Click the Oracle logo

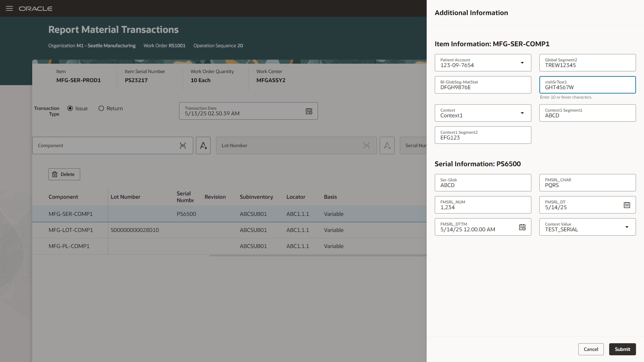click(x=36, y=8)
